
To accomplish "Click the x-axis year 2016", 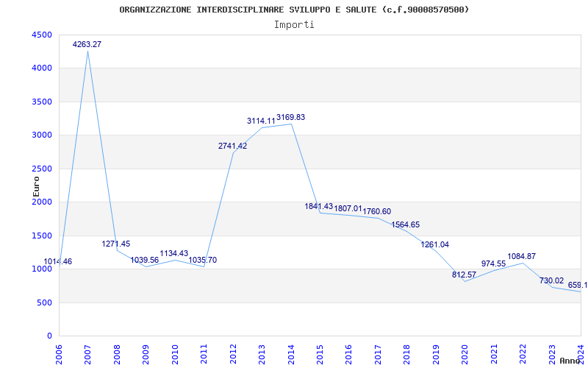I will point(348,355).
